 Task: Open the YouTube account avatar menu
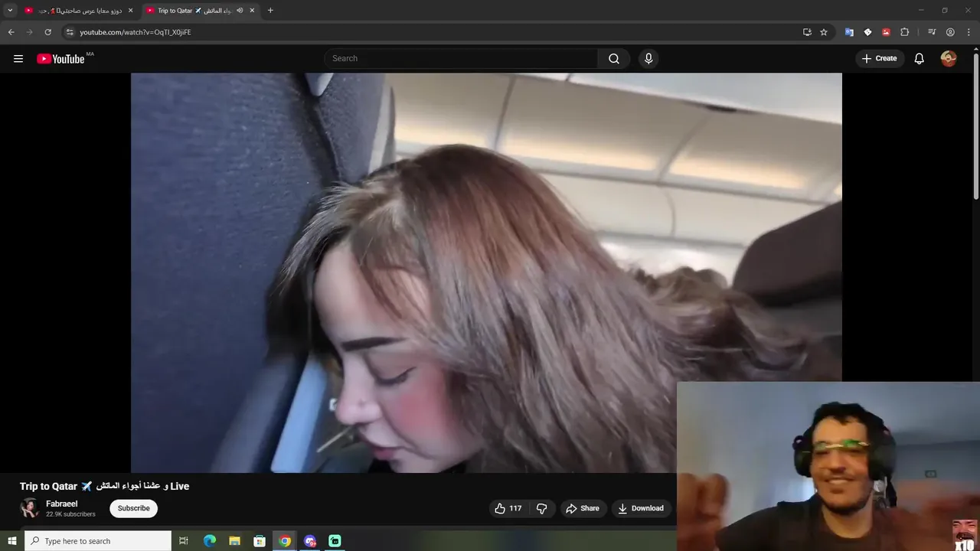pyautogui.click(x=949, y=58)
